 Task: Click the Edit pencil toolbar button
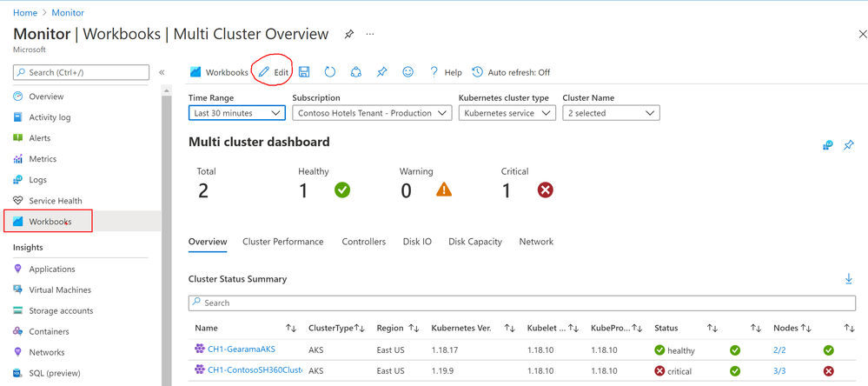274,72
